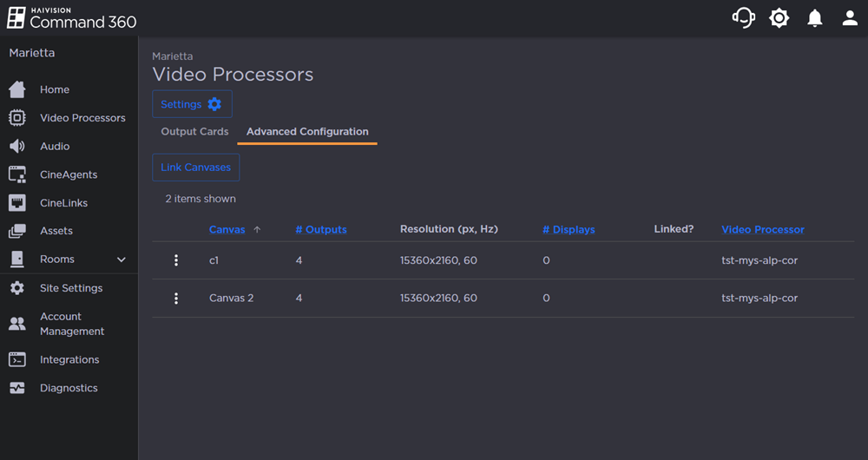This screenshot has height=460, width=868.
Task: Sort by the Video Processor column header
Action: pyautogui.click(x=763, y=229)
